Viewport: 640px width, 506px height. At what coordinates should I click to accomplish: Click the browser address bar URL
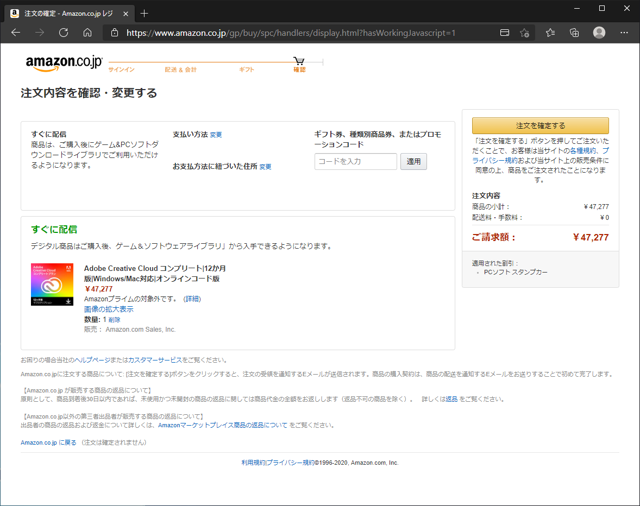point(291,33)
